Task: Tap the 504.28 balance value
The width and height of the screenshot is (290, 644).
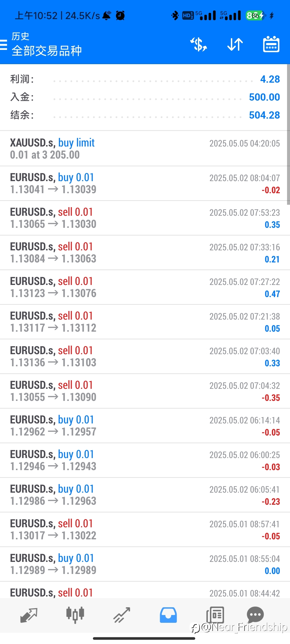Action: click(x=264, y=115)
